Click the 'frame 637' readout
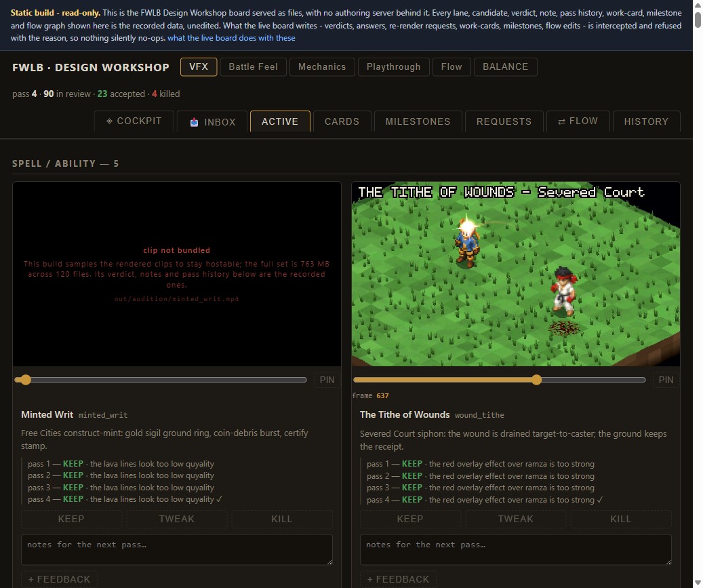The image size is (703, 588). point(370,395)
